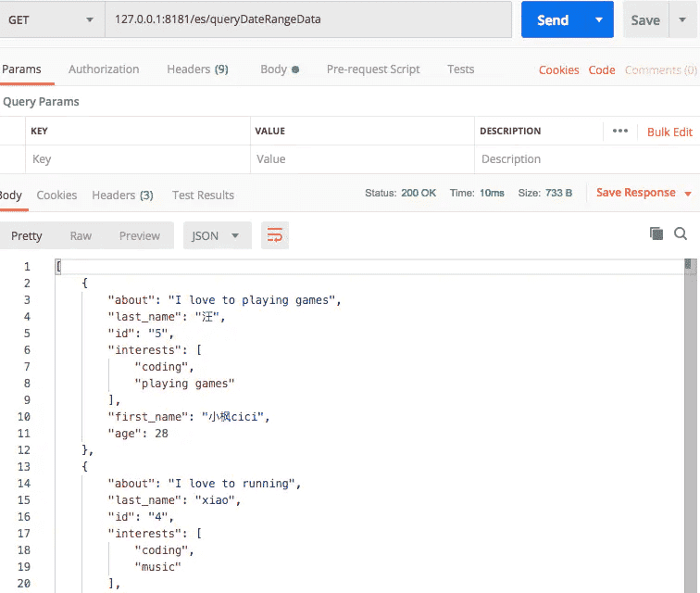
Task: Click the query param Description field
Action: (x=587, y=159)
